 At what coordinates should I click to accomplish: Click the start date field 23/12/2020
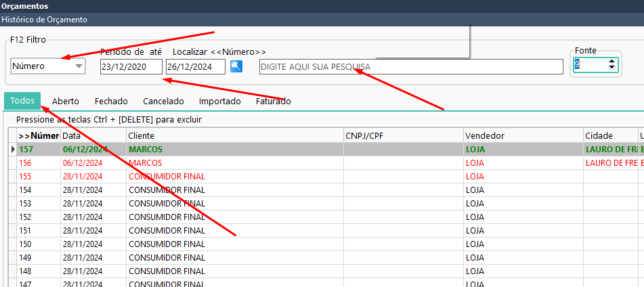pyautogui.click(x=131, y=67)
